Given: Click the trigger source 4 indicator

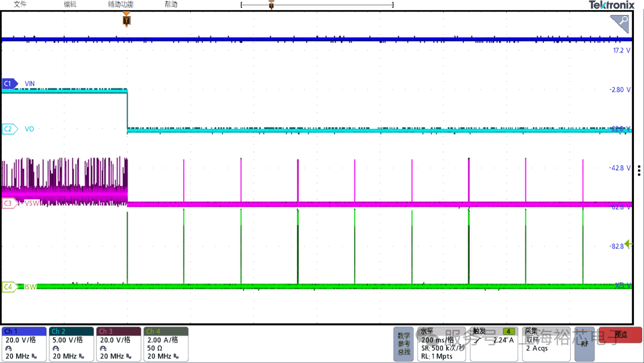Looking at the screenshot, I should click(x=509, y=331).
